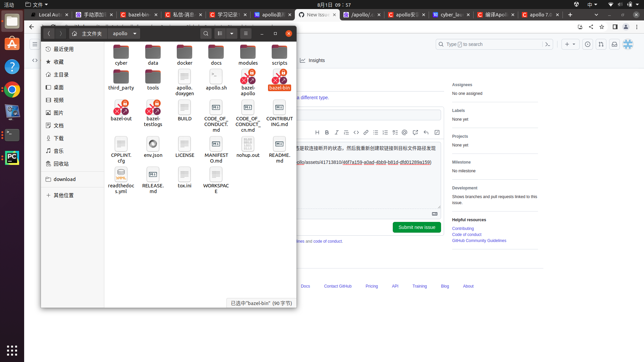Screen dimensions: 644x362
Task: Toggle bold formatting in the issue editor
Action: point(327,132)
